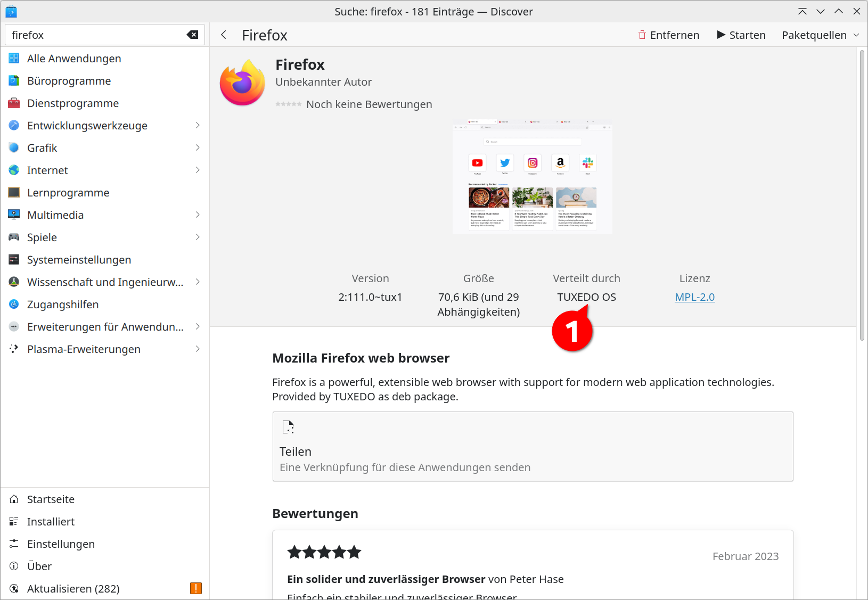
Task: Clear the search field text
Action: (192, 35)
